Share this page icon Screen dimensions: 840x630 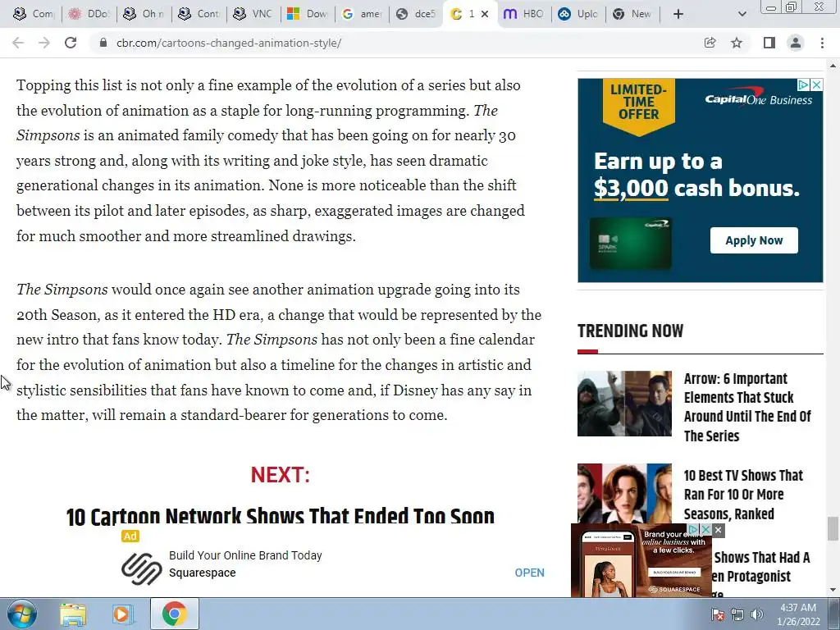tap(710, 43)
